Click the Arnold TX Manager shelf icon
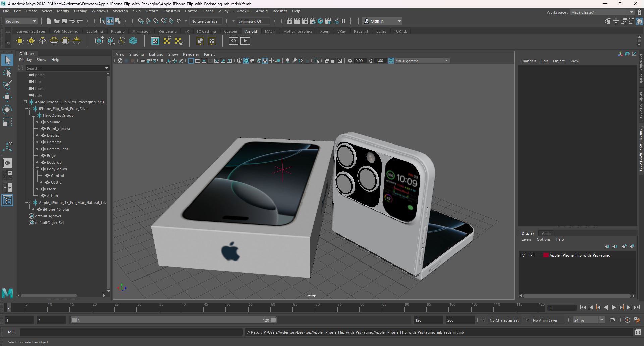This screenshot has height=346, width=644. 155,41
